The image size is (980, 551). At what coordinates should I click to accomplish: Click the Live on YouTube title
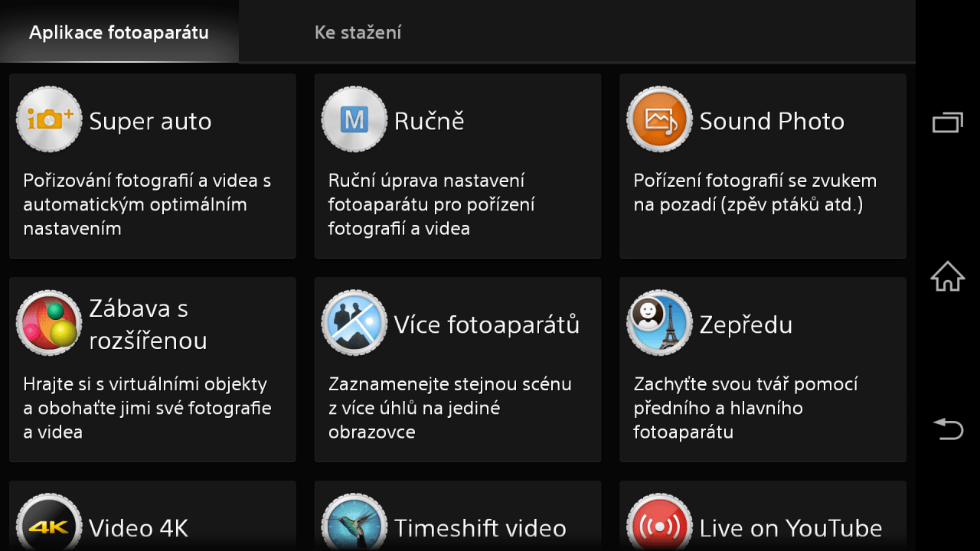click(791, 528)
